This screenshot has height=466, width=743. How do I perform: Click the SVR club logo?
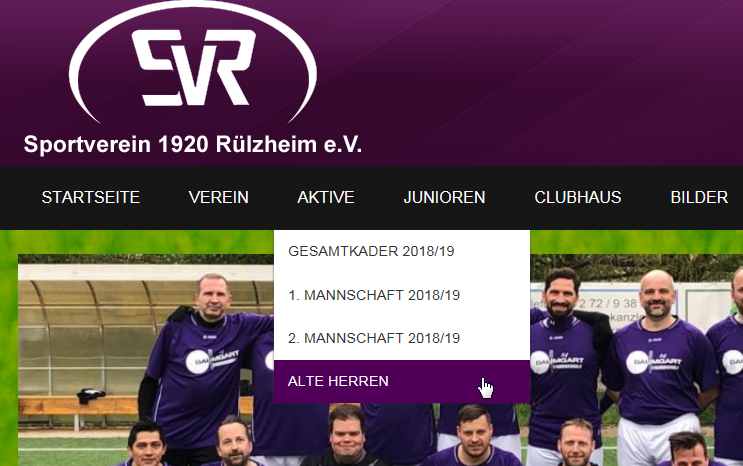(193, 63)
